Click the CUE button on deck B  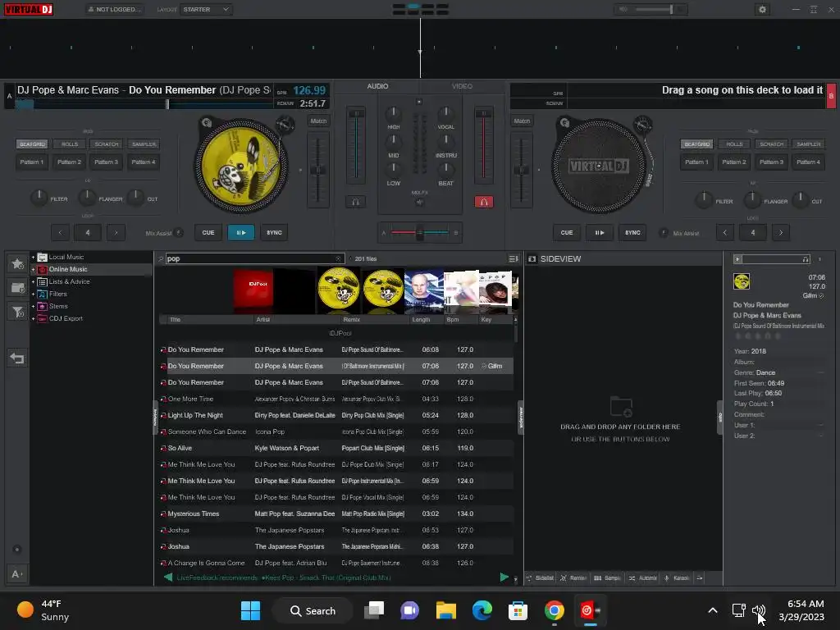[567, 232]
